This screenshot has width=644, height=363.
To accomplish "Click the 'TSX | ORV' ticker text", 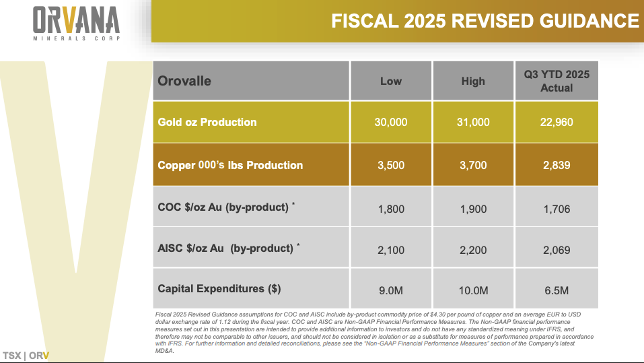I will click(26, 356).
